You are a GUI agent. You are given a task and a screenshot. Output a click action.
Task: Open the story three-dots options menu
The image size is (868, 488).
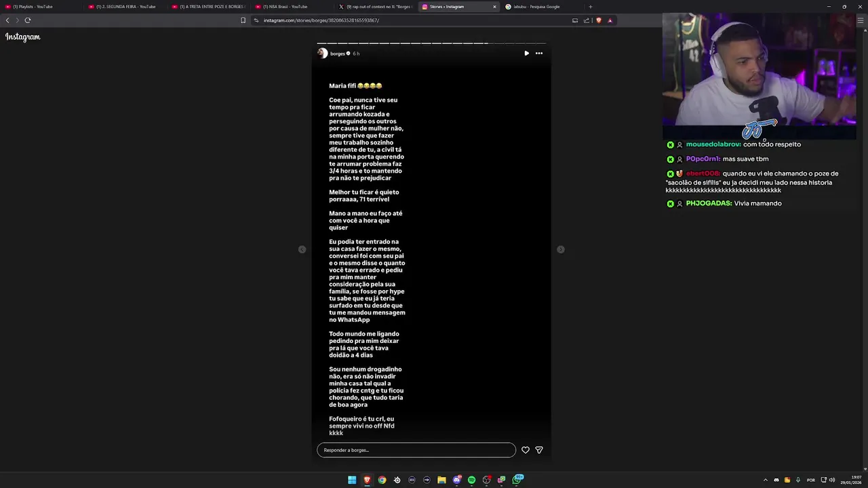coord(539,54)
